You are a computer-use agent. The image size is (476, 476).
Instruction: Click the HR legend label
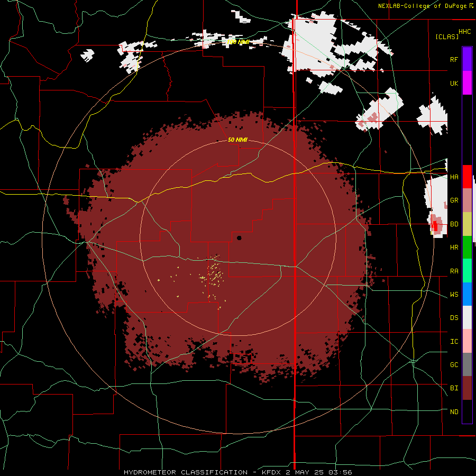coord(454,248)
